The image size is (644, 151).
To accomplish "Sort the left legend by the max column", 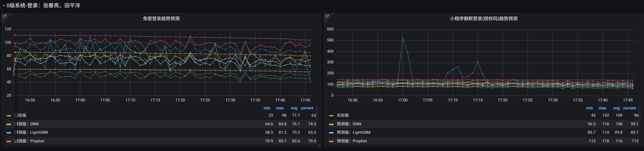I will pyautogui.click(x=280, y=108).
